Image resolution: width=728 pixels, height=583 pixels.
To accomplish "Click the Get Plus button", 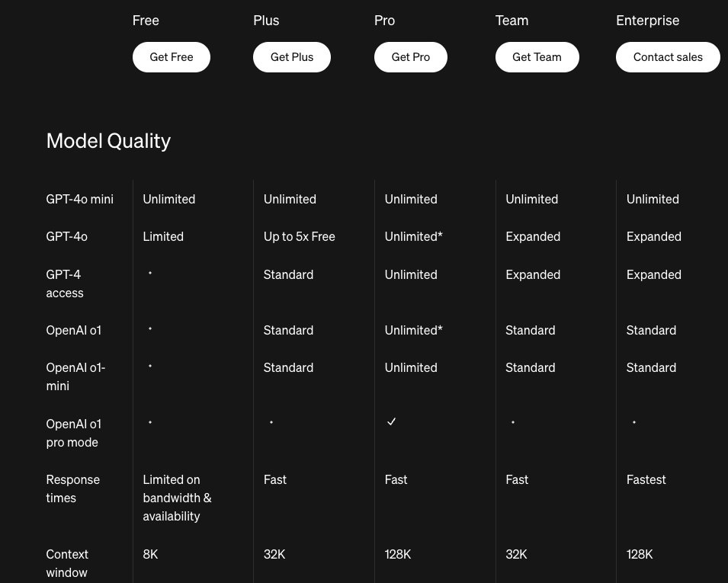I will 291,56.
